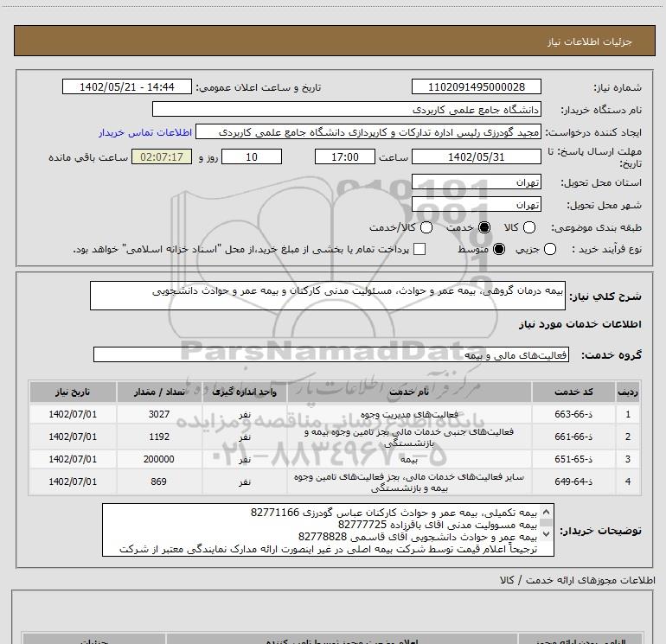Viewport: 666px width, 644px height.
Task: Click quantity cell 869
Action: (159, 481)
